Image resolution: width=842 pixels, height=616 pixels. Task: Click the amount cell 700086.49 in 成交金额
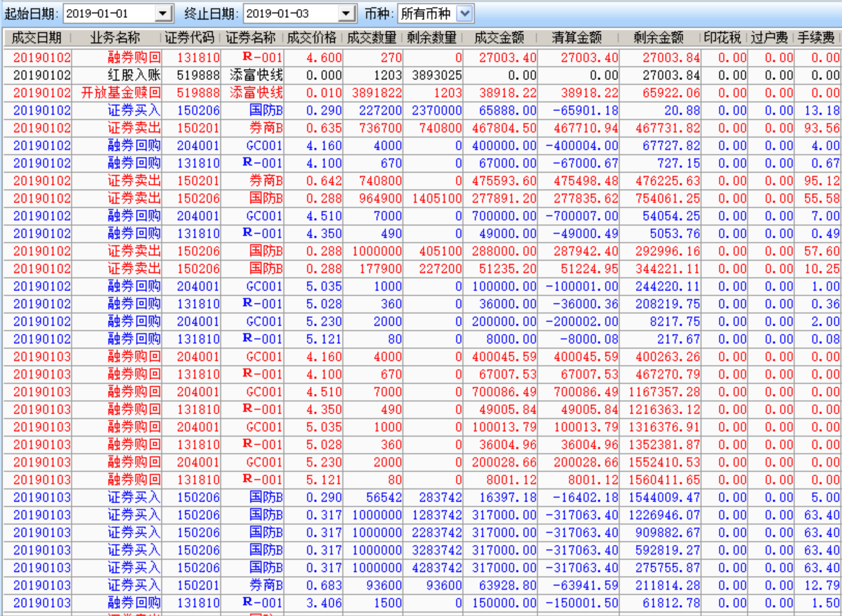500,392
